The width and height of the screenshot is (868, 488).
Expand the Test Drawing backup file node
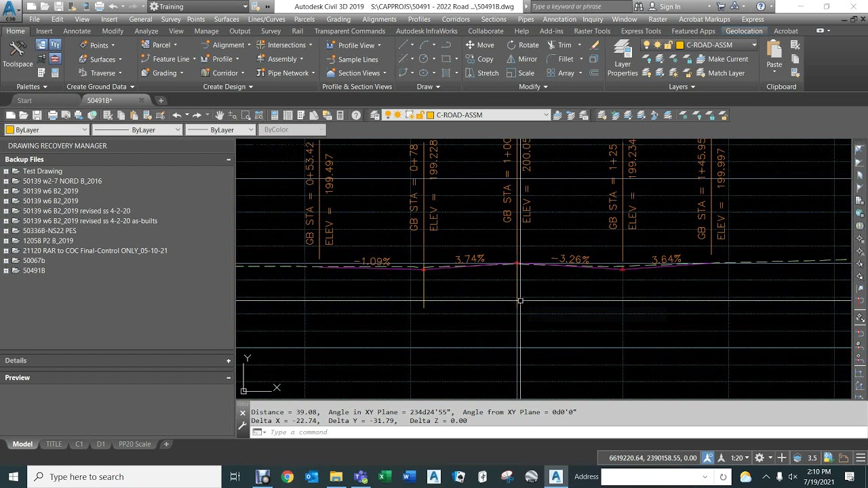click(6, 171)
